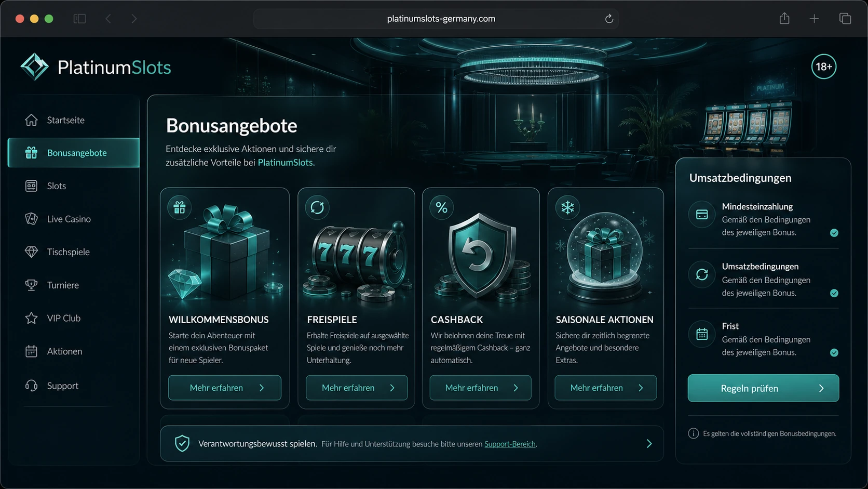Click the snowflake icon on Saisonale Aktionen card
868x489 pixels.
pyautogui.click(x=567, y=208)
